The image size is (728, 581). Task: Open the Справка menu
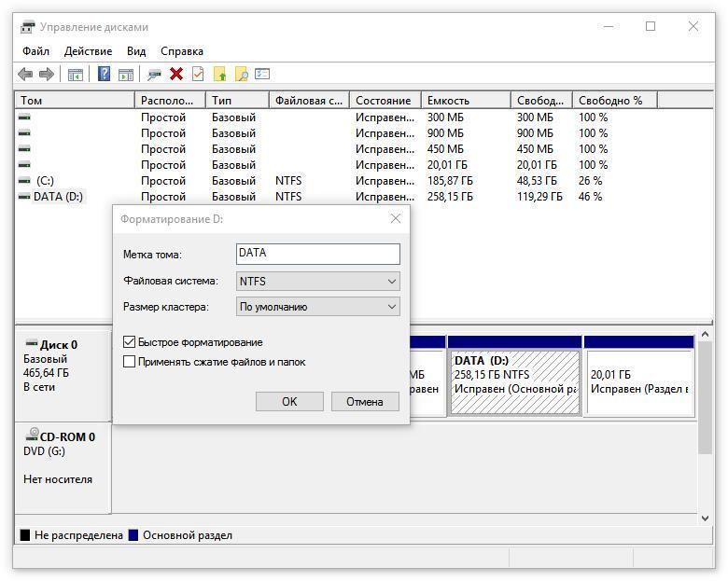coord(182,51)
